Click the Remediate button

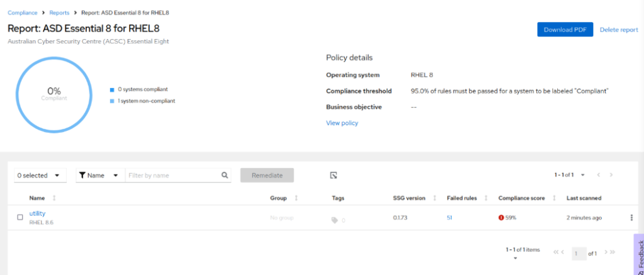(x=267, y=175)
